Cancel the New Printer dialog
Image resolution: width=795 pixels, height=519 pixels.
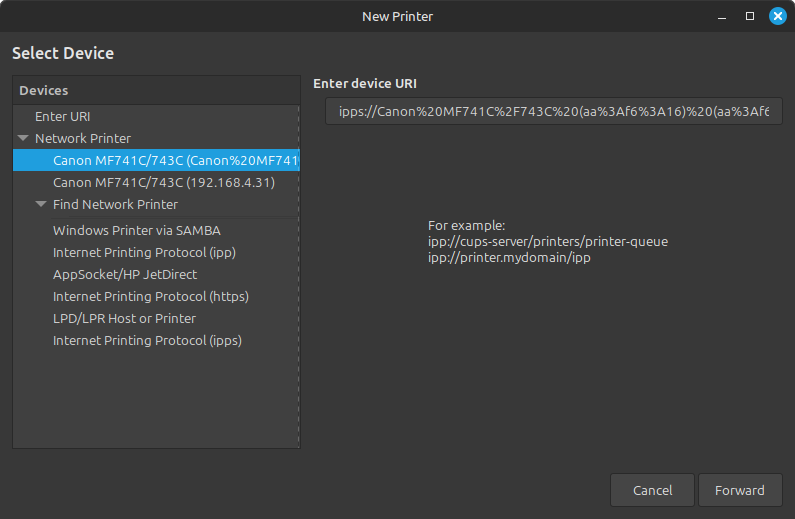(x=652, y=490)
